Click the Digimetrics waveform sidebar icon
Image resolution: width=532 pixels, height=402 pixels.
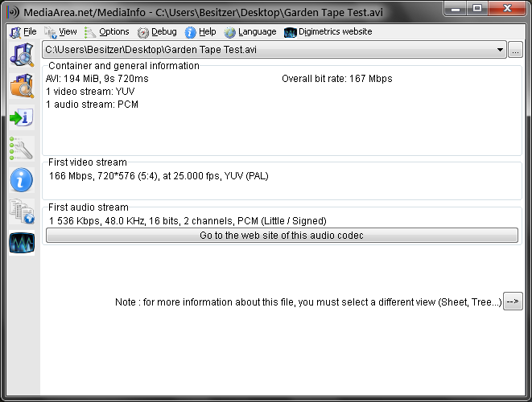click(22, 243)
